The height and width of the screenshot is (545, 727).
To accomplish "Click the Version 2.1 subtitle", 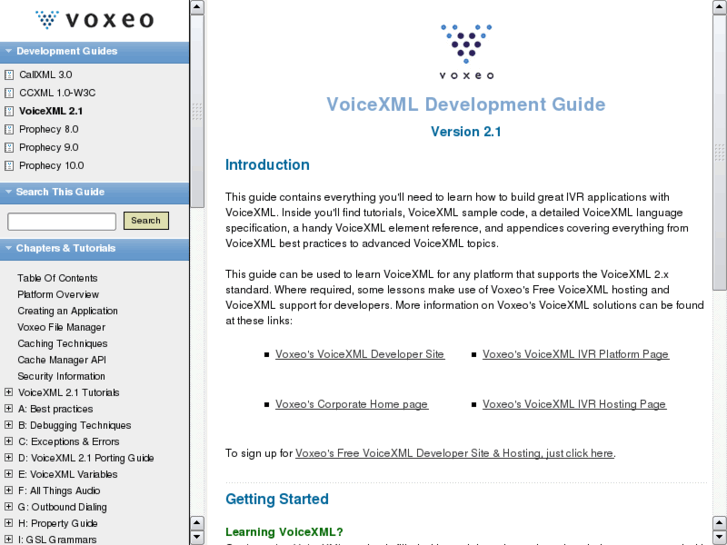I will click(466, 132).
